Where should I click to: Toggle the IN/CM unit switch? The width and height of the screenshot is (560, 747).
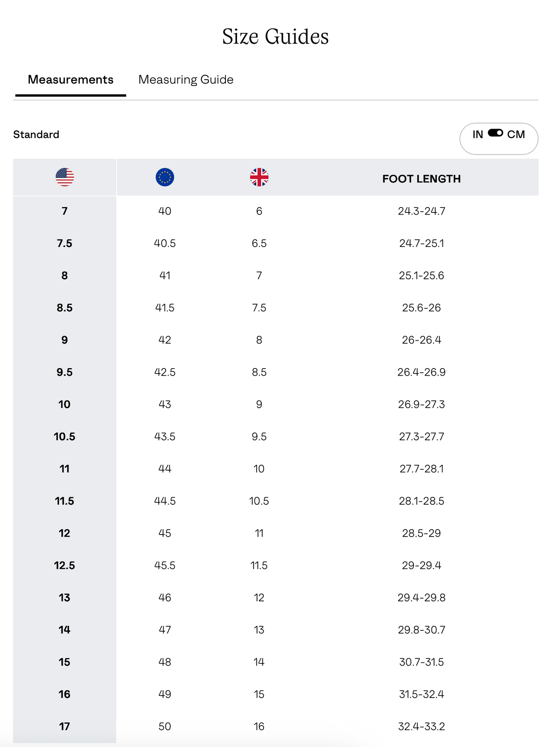(x=495, y=133)
